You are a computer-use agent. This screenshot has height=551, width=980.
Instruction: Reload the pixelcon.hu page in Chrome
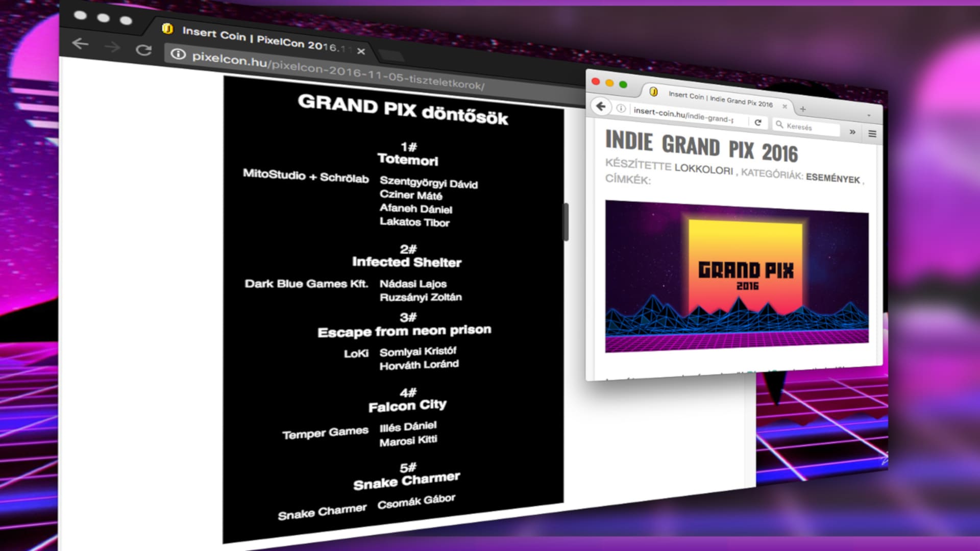[143, 50]
